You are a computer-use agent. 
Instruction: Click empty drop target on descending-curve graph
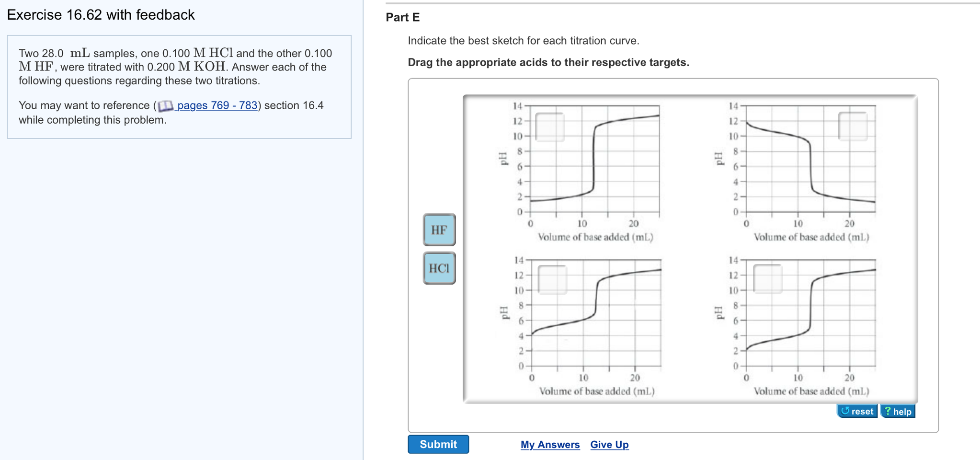[x=853, y=126]
